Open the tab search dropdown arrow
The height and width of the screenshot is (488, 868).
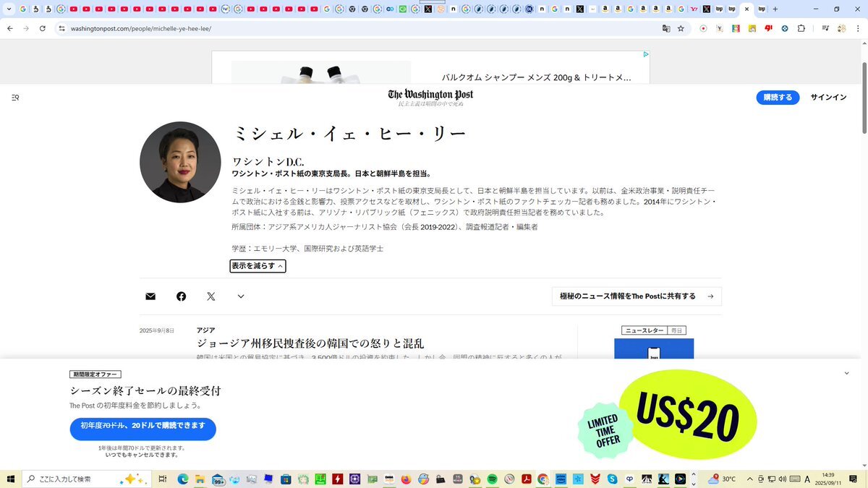tap(9, 9)
